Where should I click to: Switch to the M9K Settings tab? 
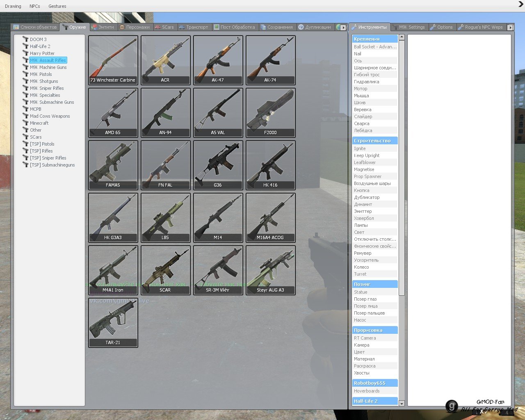click(x=409, y=27)
